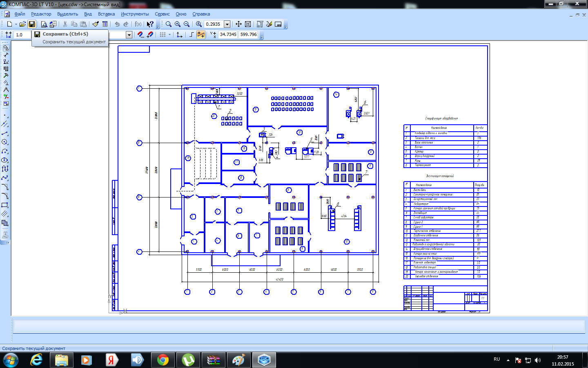The height and width of the screenshot is (368, 588).
Task: Launch Internet Explorer from taskbar
Action: 36,360
